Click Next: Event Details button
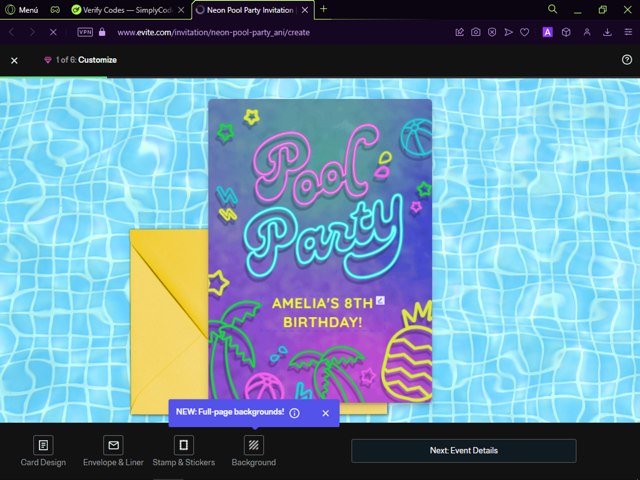The height and width of the screenshot is (480, 640). (463, 451)
